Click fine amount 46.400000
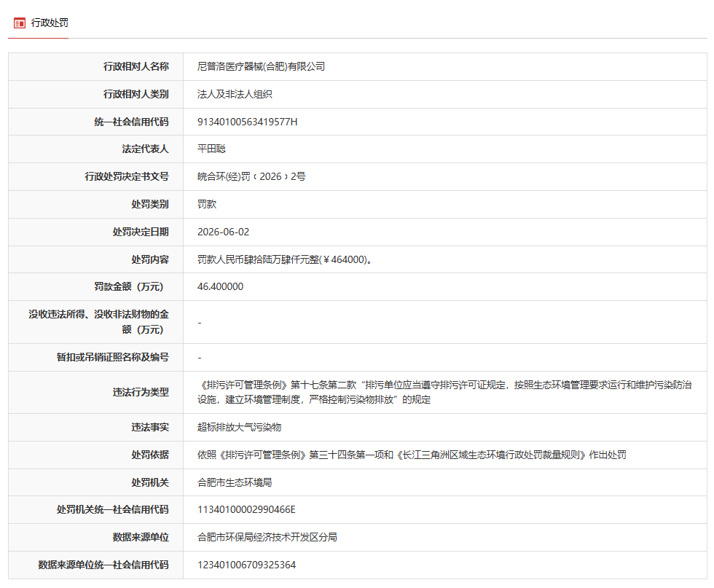Image resolution: width=714 pixels, height=588 pixels. pos(220,286)
